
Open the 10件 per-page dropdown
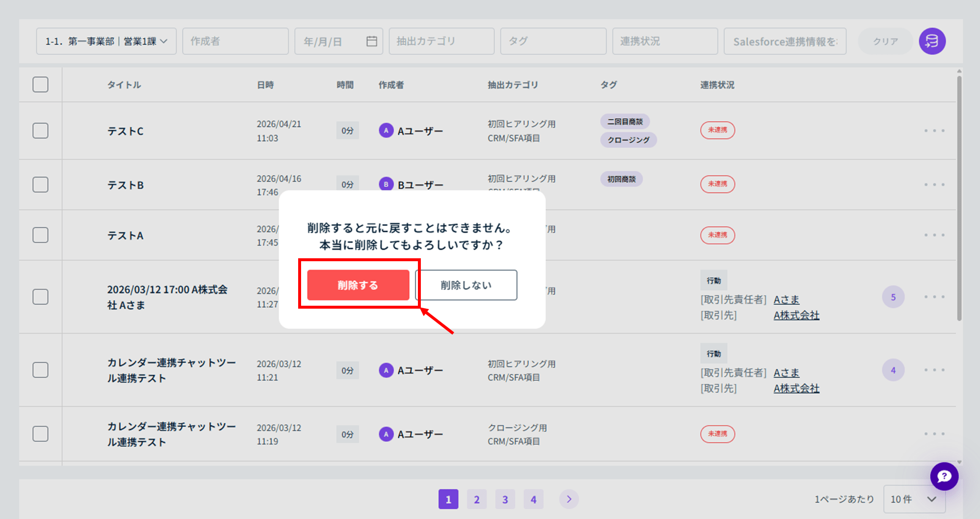pyautogui.click(x=913, y=499)
